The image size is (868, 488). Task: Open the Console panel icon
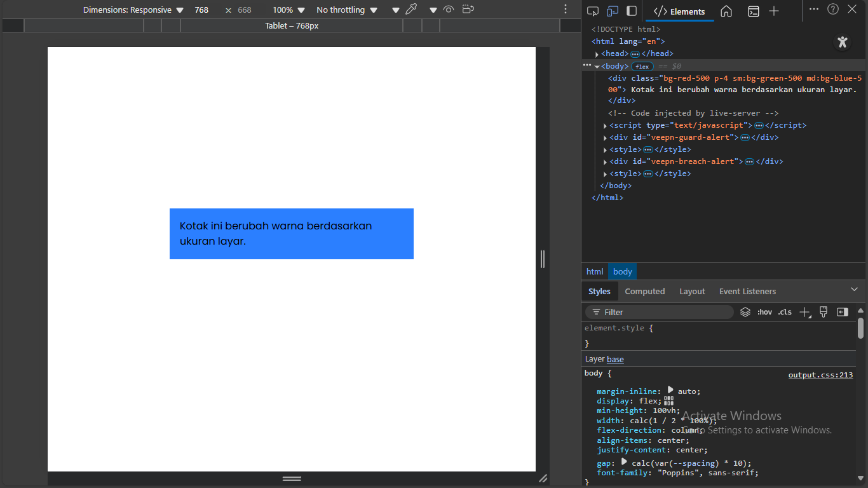(753, 11)
